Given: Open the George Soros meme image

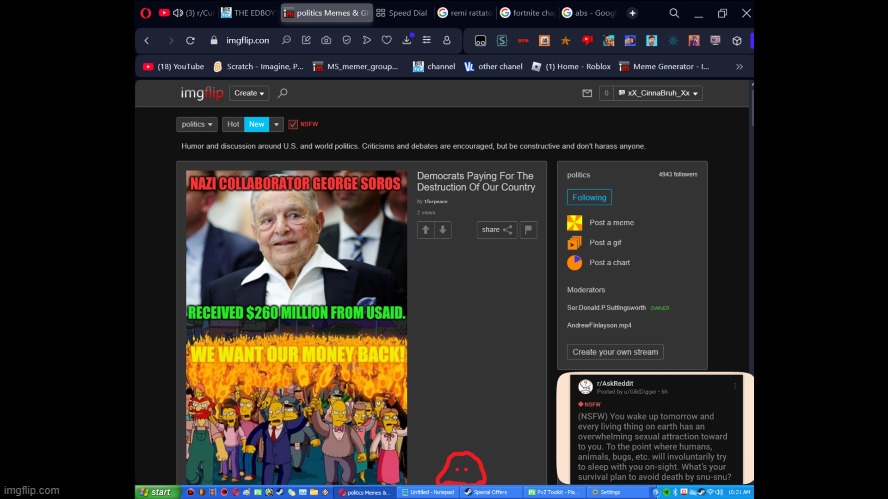Looking at the screenshot, I should [x=296, y=327].
